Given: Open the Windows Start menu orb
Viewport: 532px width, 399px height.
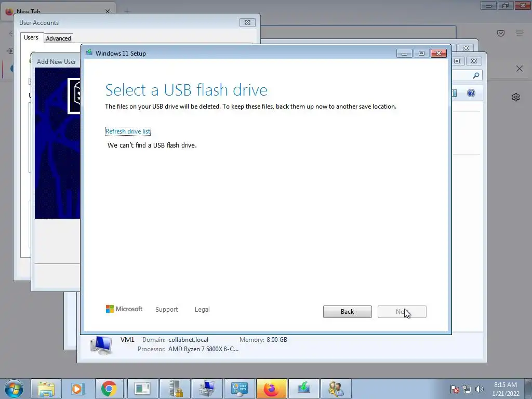Looking at the screenshot, I should pos(14,389).
